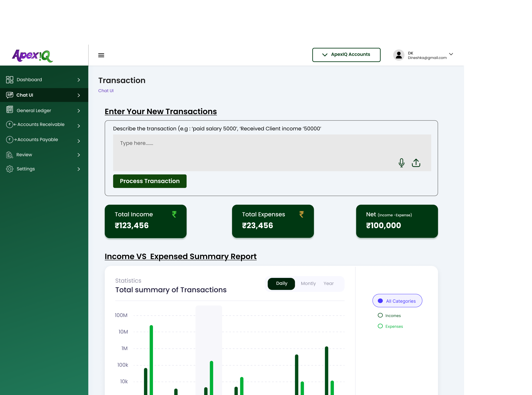Open the Settings gear icon
Image resolution: width=532 pixels, height=395 pixels.
[10, 169]
